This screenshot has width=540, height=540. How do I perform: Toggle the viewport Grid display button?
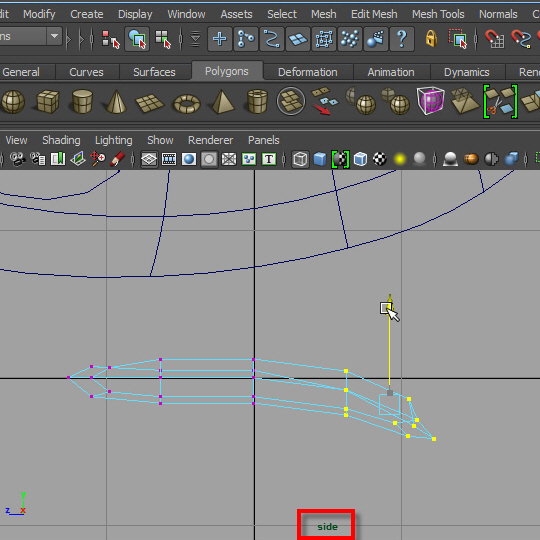[149, 159]
